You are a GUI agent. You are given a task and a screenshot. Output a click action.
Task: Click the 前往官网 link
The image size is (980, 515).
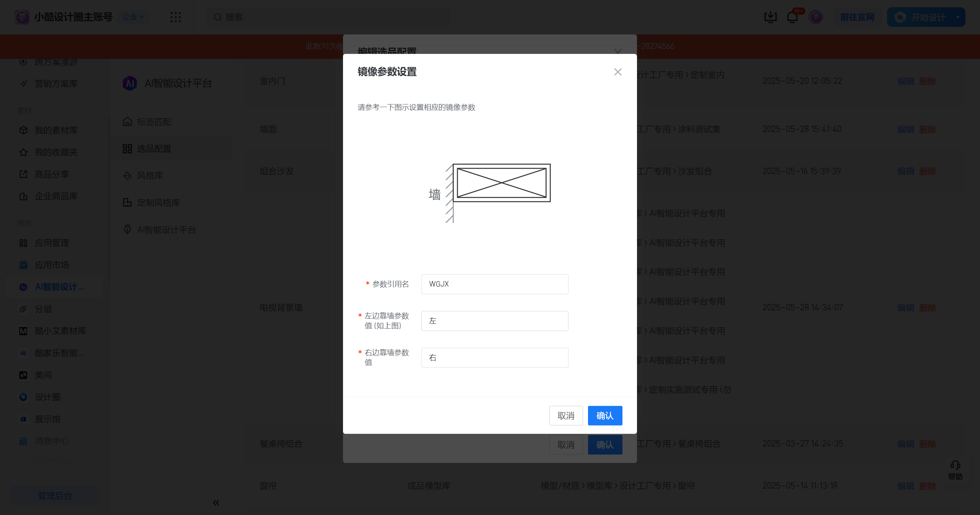pyautogui.click(x=857, y=17)
